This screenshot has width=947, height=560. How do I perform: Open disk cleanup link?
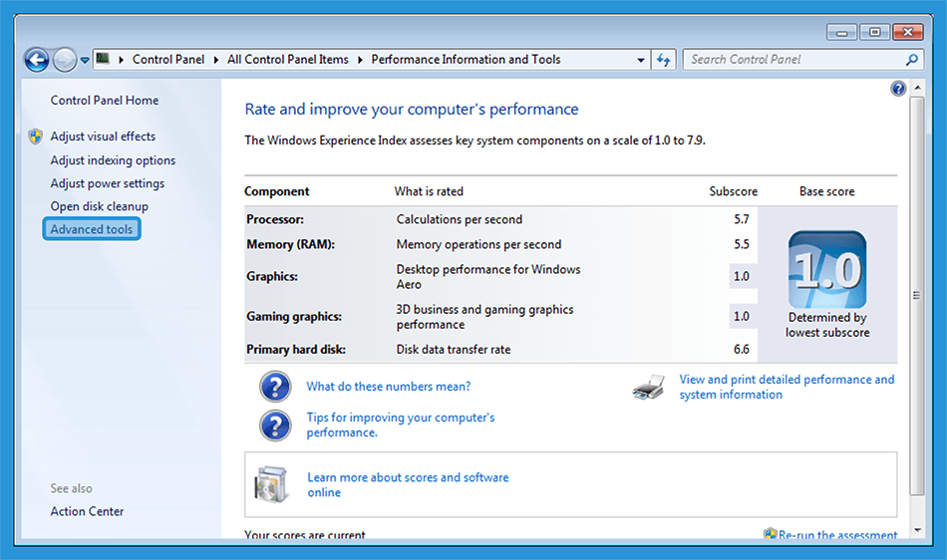pos(99,206)
